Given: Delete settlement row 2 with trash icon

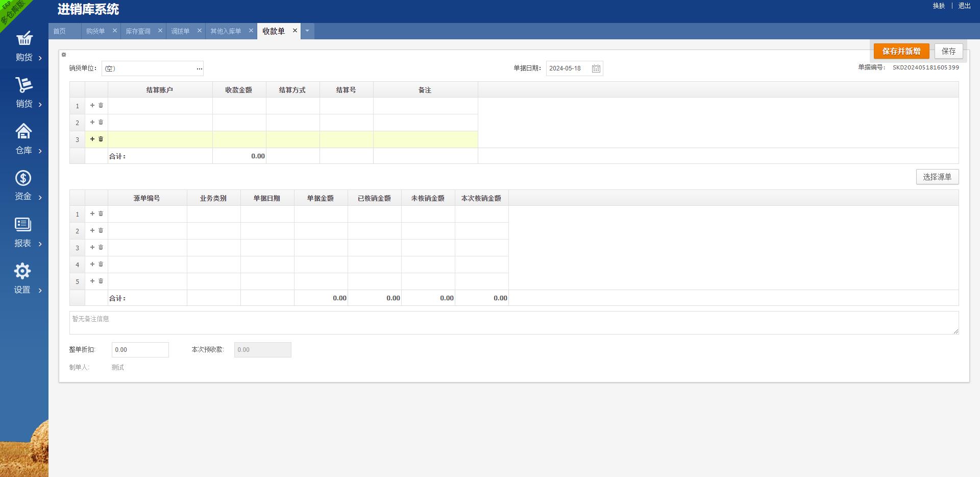Looking at the screenshot, I should point(101,122).
